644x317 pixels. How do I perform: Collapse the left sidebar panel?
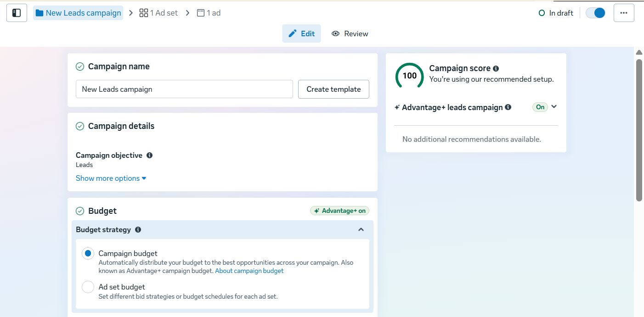coord(16,12)
